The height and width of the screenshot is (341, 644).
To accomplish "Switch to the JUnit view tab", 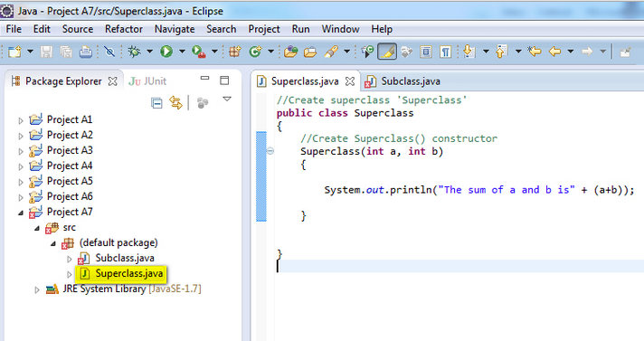I will (147, 81).
